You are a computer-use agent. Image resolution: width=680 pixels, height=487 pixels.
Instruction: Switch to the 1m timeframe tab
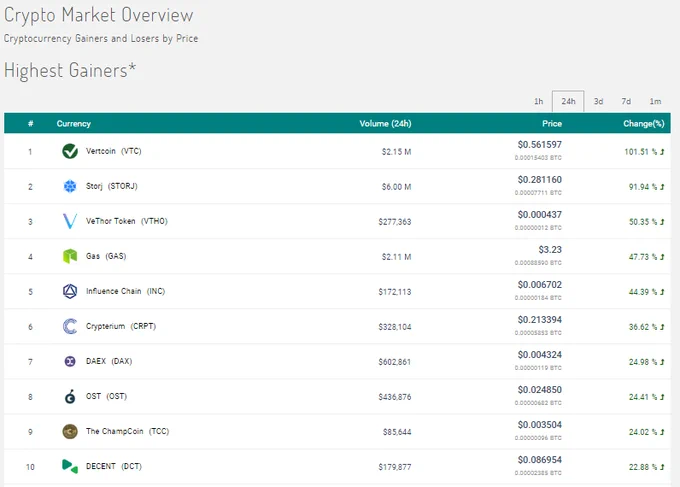[x=655, y=101]
